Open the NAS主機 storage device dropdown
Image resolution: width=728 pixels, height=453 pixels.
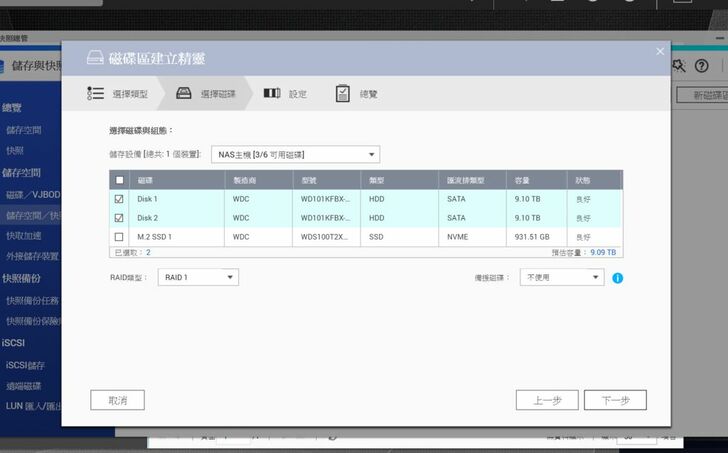click(295, 155)
